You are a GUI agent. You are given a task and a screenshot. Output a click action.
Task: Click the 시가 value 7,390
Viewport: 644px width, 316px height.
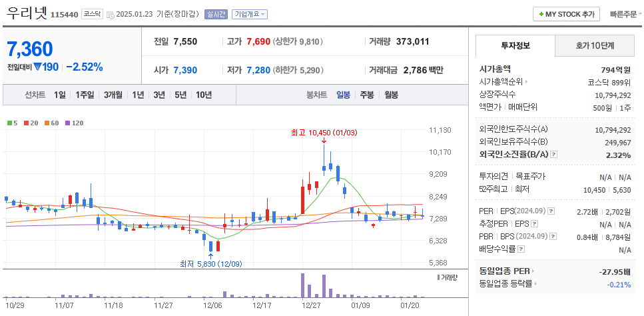point(185,70)
